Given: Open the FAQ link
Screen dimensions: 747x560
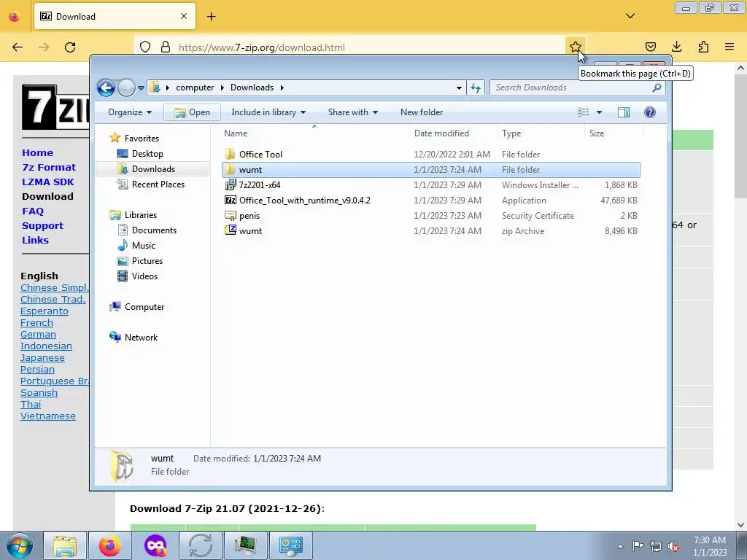Looking at the screenshot, I should coord(33,211).
